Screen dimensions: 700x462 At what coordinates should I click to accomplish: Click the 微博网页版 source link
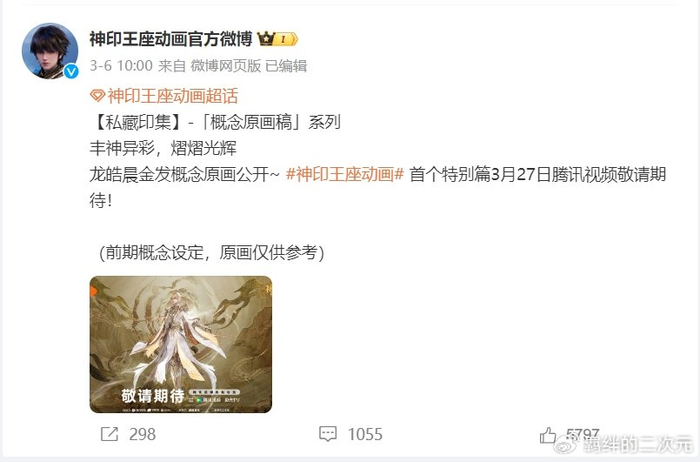tap(226, 66)
